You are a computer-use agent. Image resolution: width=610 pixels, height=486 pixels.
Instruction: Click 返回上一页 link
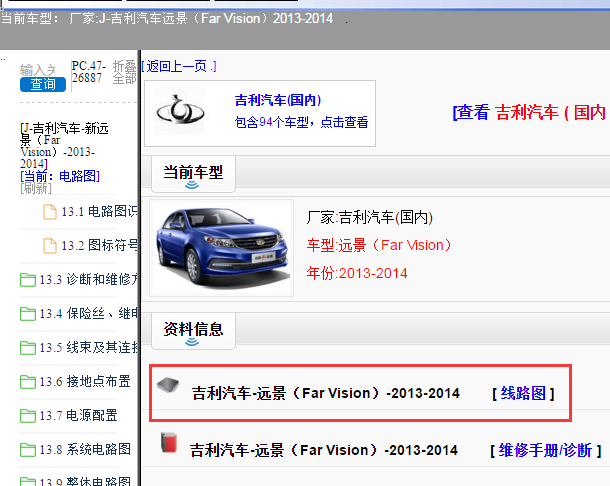click(x=179, y=67)
